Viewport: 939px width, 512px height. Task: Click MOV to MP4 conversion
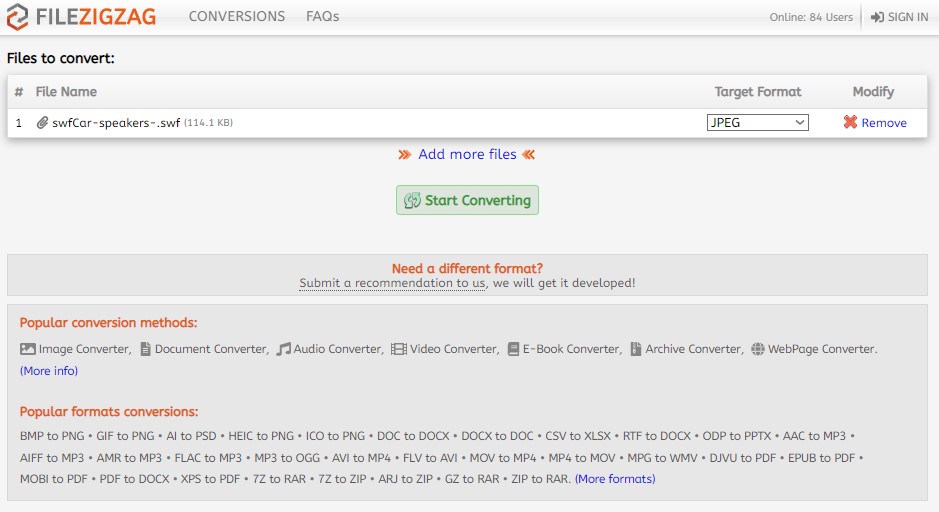[x=503, y=458]
